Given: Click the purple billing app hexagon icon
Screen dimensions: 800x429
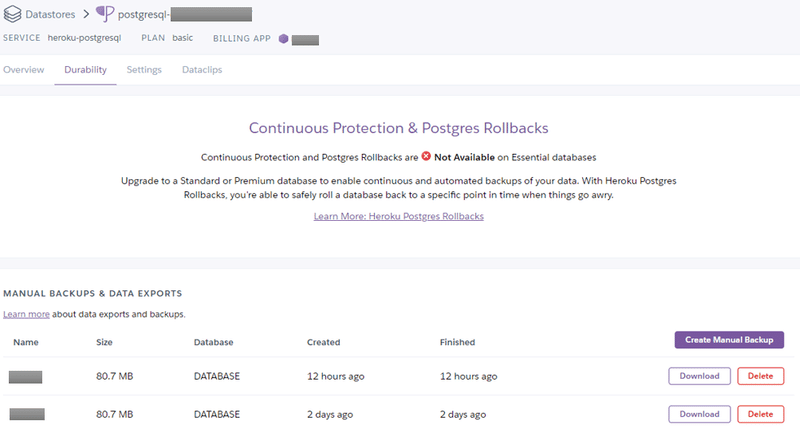Looking at the screenshot, I should [x=283, y=39].
